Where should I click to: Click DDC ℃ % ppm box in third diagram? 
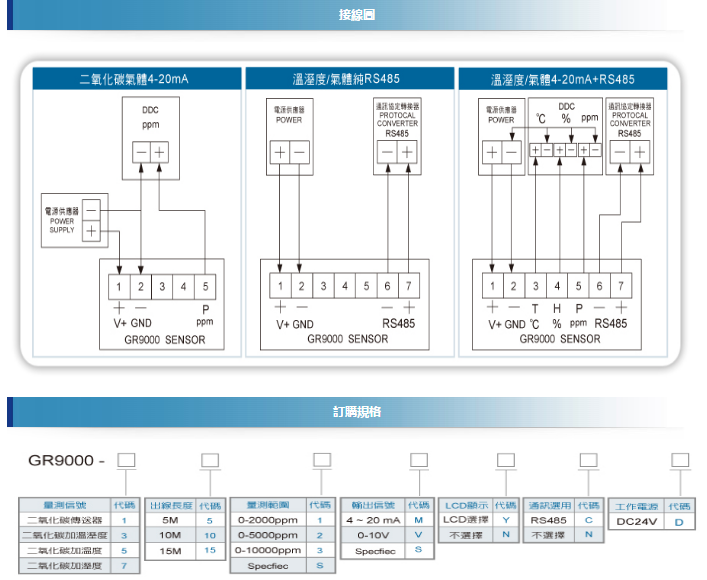tap(565, 136)
